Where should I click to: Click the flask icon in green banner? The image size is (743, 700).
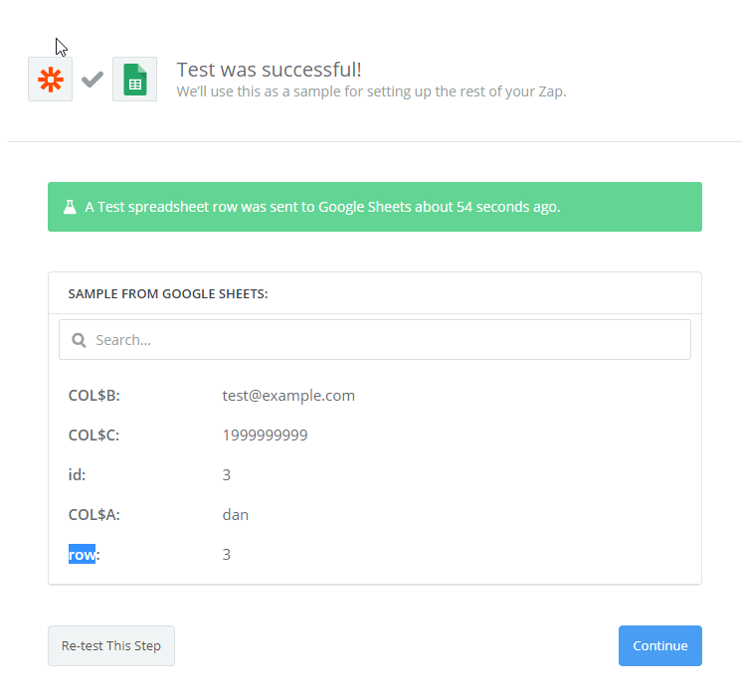tap(70, 207)
